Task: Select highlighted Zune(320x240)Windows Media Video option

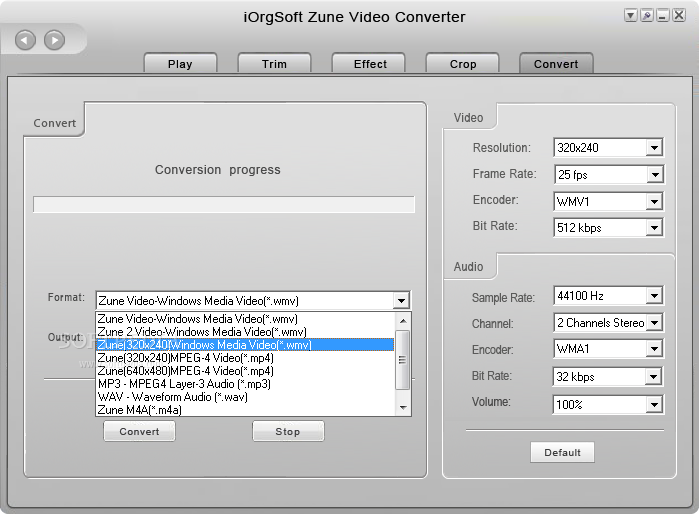Action: pos(245,345)
